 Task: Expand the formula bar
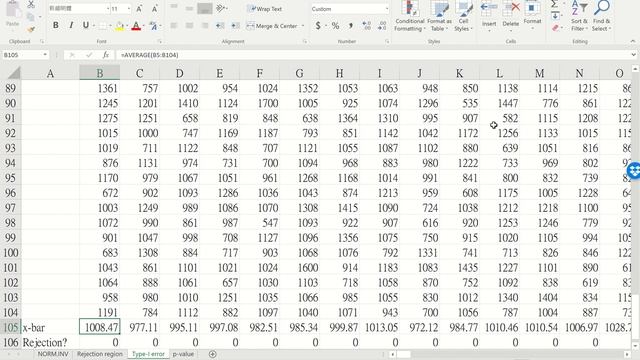(x=633, y=55)
